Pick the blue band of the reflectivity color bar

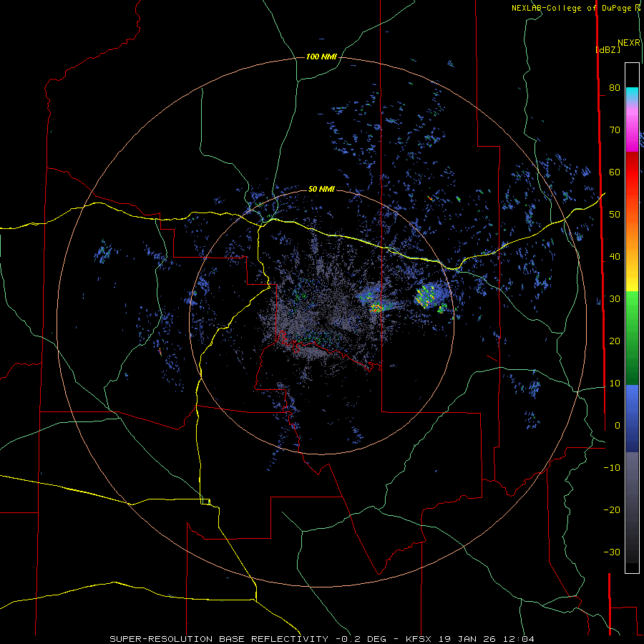tap(632, 418)
